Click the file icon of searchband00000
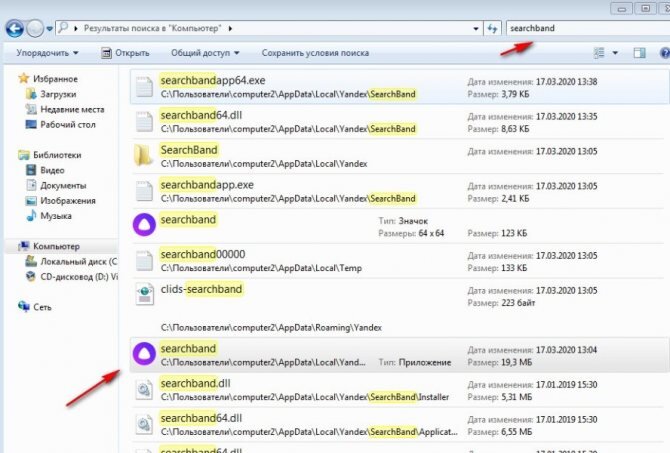Image resolution: width=670 pixels, height=453 pixels. click(x=144, y=261)
